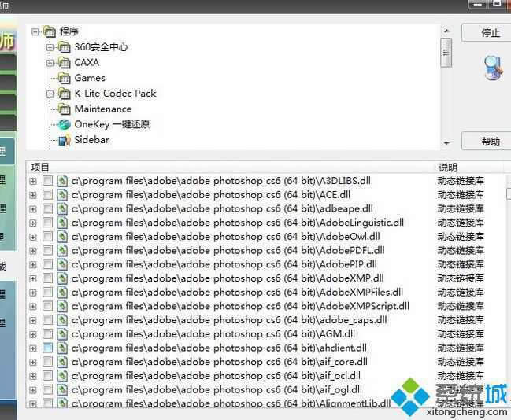Select the Games tree item label

(x=90, y=78)
